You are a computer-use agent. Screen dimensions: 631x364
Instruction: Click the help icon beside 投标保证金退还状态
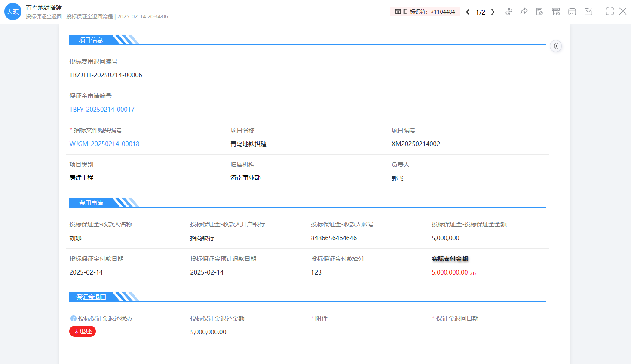point(74,318)
